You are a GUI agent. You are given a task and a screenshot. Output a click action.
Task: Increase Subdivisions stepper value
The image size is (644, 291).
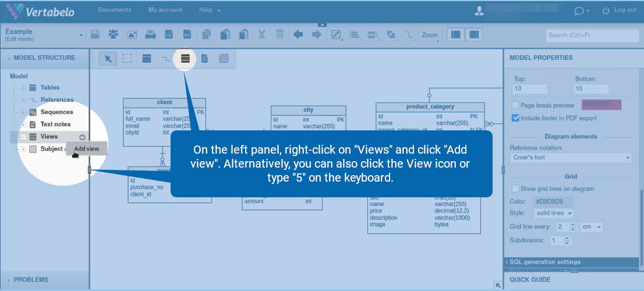coord(567,237)
